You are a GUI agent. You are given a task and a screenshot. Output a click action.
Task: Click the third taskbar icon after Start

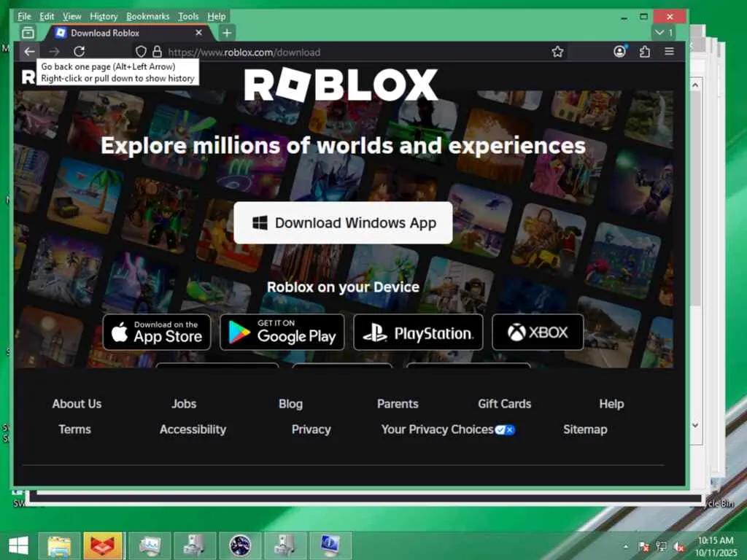[150, 545]
